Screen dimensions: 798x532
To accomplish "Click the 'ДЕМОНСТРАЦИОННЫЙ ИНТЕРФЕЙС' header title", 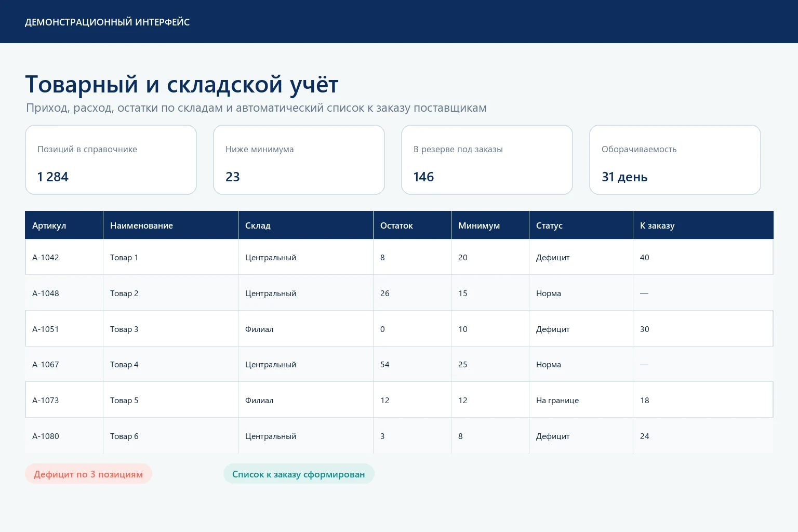I will pos(107,22).
